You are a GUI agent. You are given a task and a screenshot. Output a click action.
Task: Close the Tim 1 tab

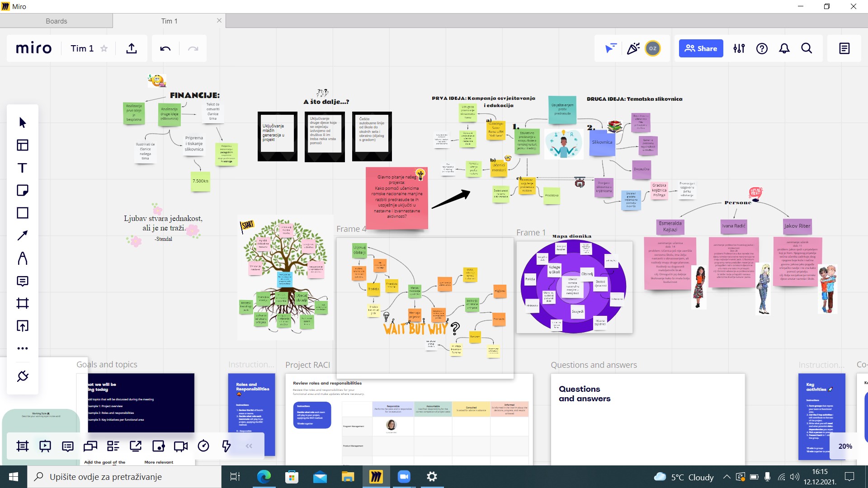coord(219,20)
